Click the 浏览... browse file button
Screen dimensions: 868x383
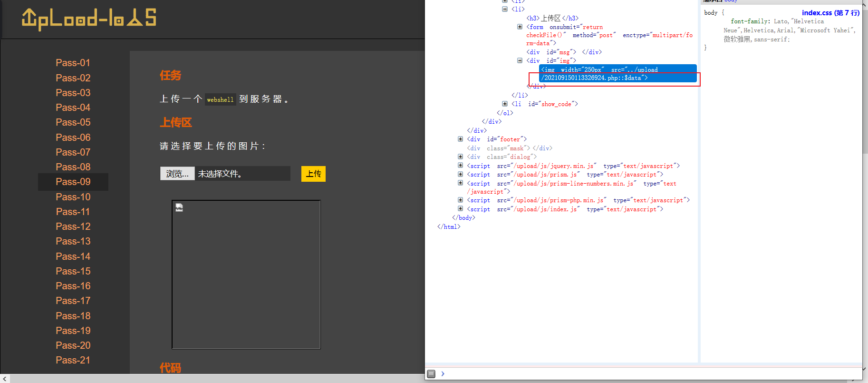[177, 174]
